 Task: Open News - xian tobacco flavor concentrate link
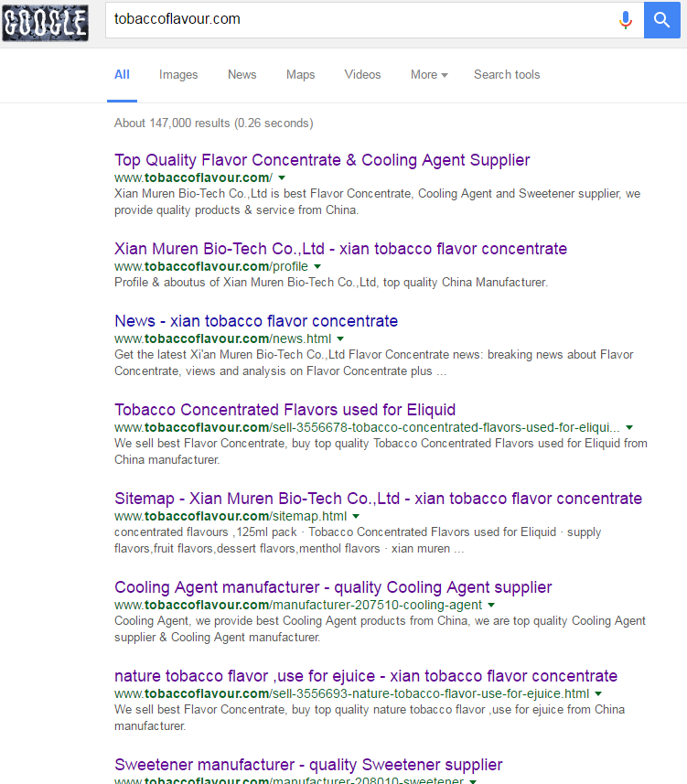[256, 321]
